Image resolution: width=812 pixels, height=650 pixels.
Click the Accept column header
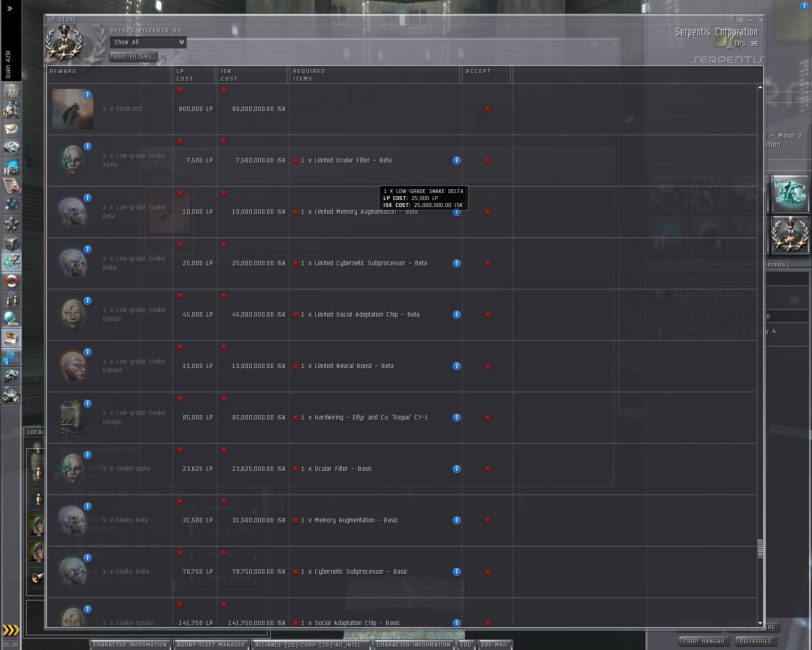click(x=487, y=75)
